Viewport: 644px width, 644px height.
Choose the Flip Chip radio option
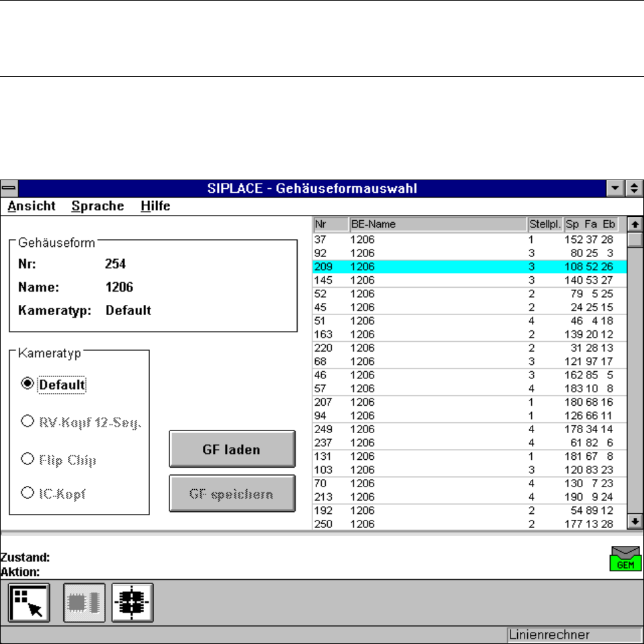(27, 458)
